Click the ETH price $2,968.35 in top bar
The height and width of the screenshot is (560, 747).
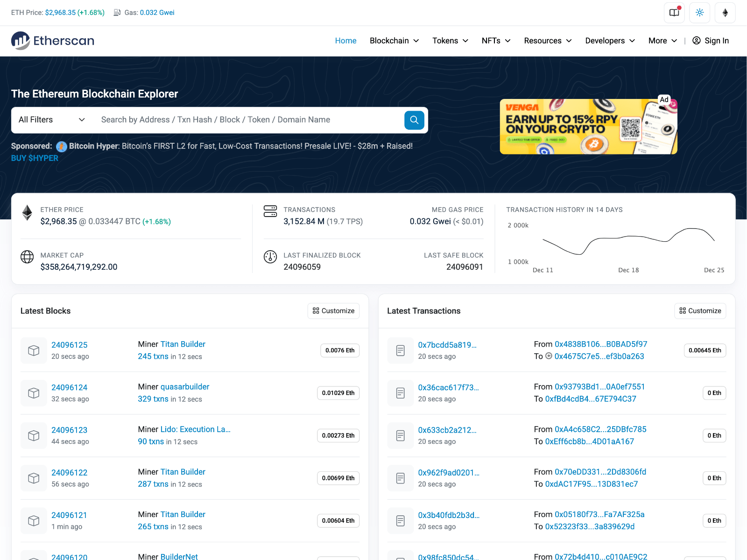[60, 13]
